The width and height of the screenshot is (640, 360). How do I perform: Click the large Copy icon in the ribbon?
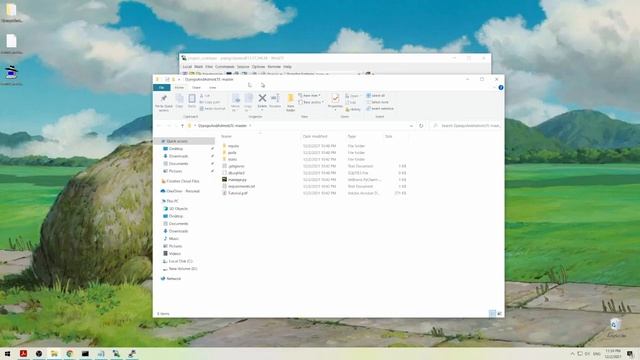coord(179,101)
